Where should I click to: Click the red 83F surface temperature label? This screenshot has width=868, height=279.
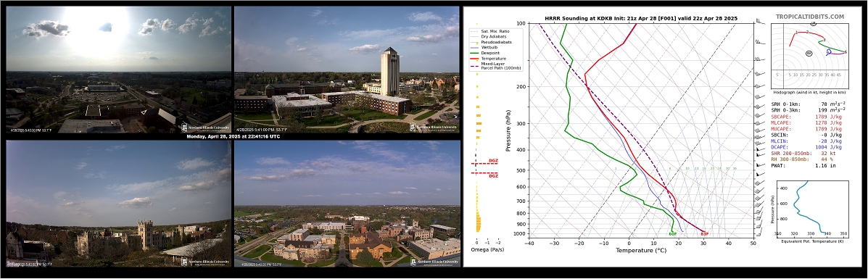[704, 233]
